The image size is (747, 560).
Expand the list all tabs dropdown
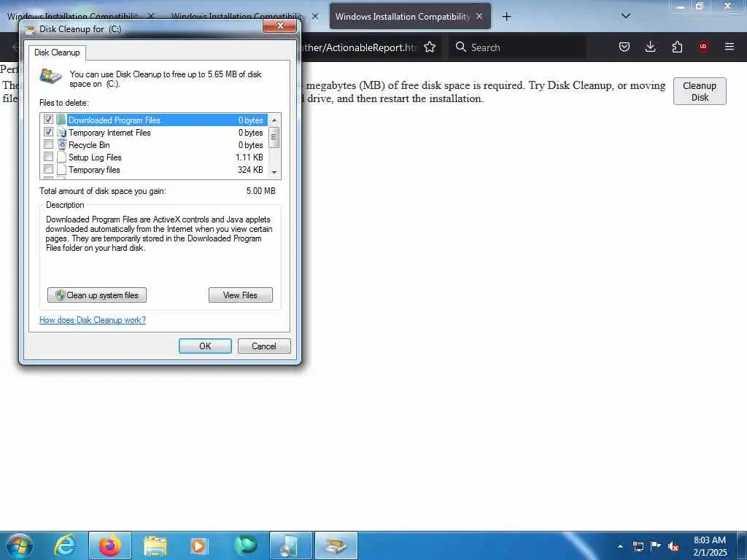[x=626, y=16]
